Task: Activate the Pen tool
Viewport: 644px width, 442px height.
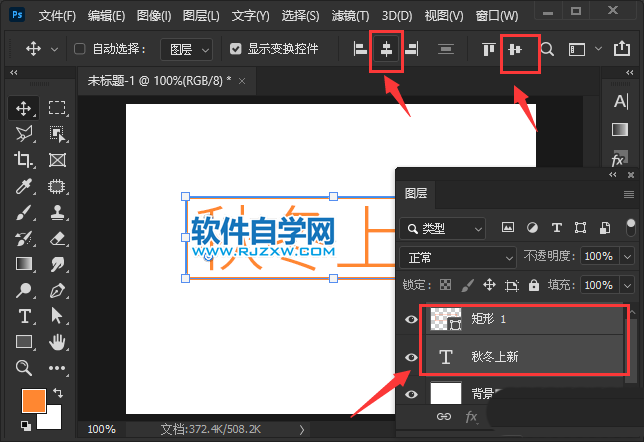Action: click(57, 290)
